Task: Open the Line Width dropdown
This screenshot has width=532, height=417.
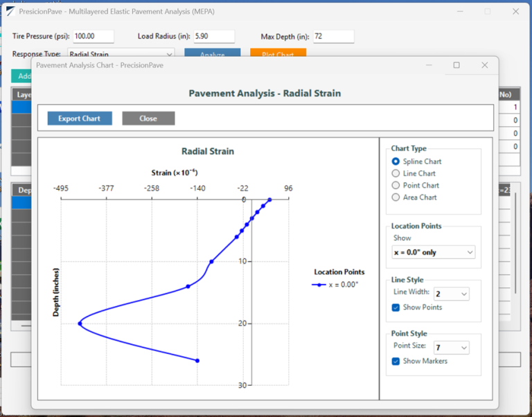Action: click(x=451, y=294)
